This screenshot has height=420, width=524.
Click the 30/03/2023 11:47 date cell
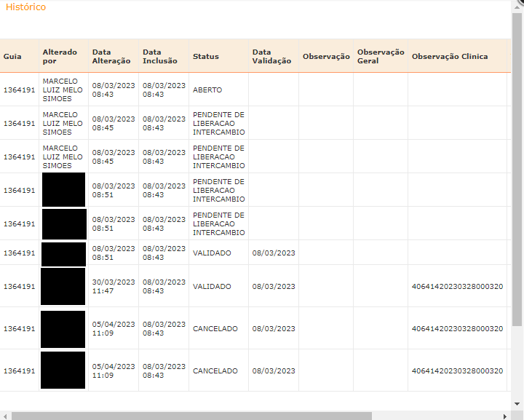pyautogui.click(x=114, y=286)
